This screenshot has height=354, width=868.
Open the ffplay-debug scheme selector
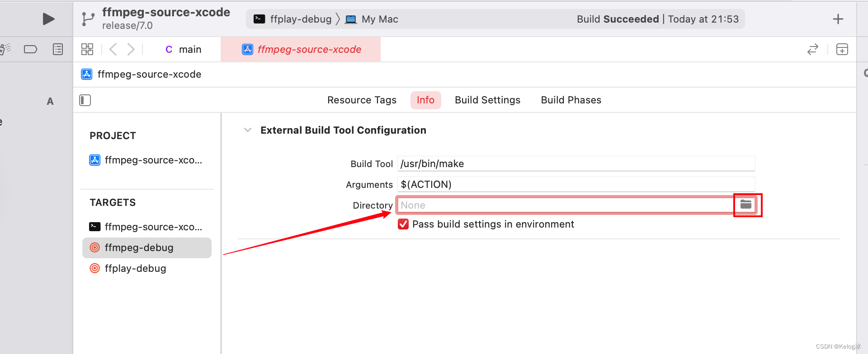point(293,19)
